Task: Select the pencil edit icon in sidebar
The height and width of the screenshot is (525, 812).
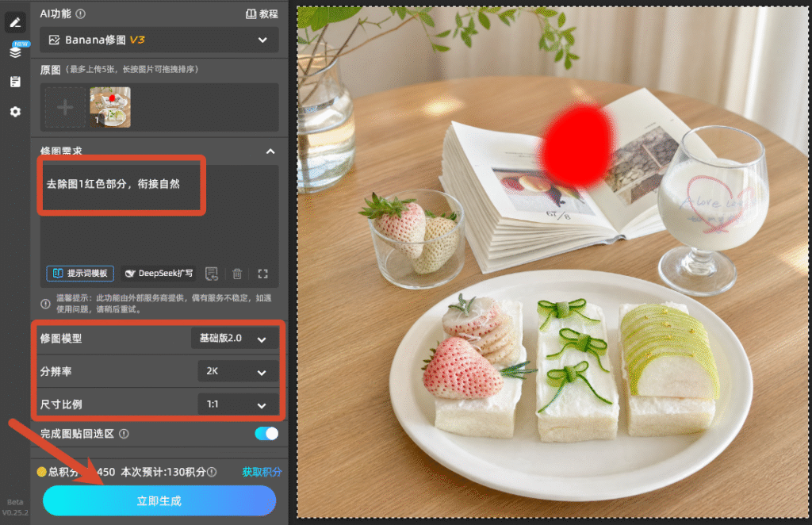Action: 15,22
